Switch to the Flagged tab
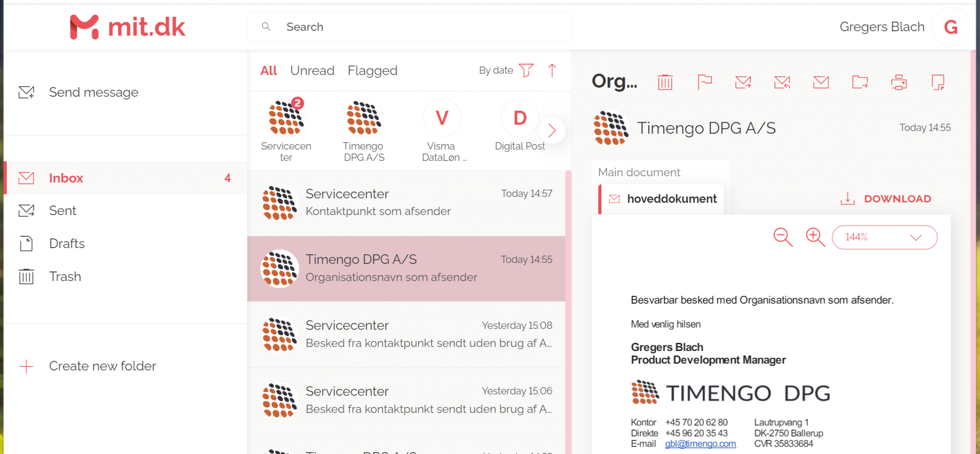The height and width of the screenshot is (454, 980). click(x=372, y=70)
